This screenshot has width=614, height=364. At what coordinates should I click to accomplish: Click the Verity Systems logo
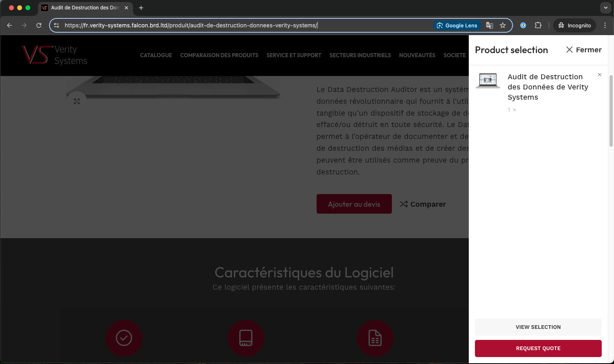(x=54, y=55)
